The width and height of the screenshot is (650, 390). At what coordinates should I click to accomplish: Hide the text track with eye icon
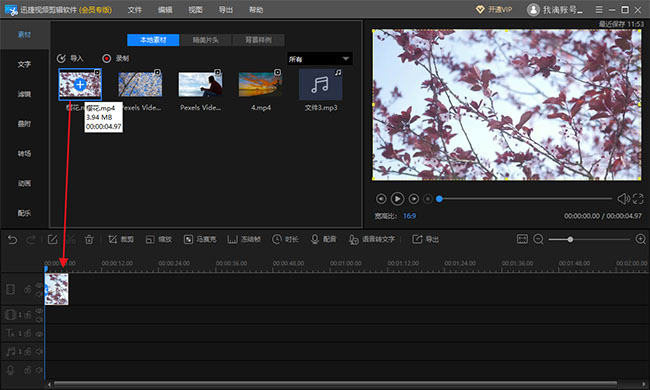[x=39, y=333]
